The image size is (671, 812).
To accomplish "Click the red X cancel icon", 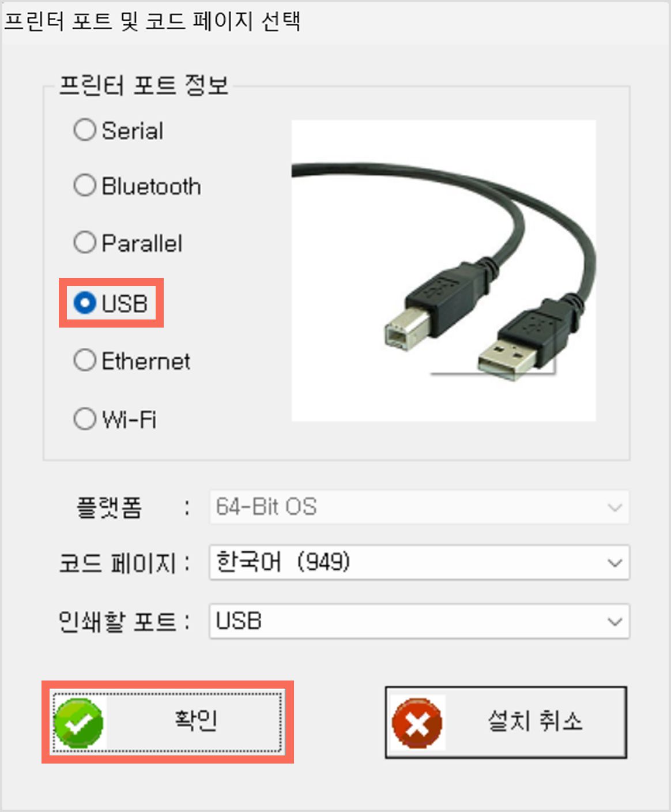I will (x=417, y=723).
